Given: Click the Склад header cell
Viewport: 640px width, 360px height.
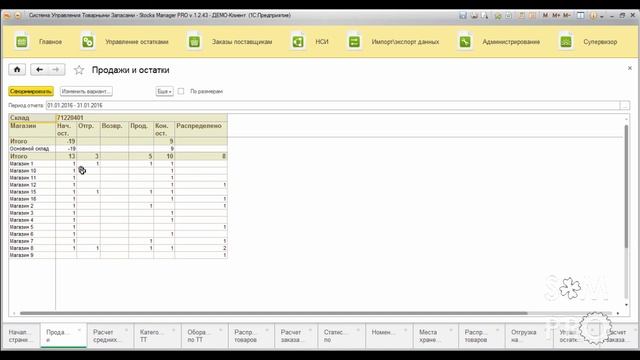Looking at the screenshot, I should click(x=32, y=118).
